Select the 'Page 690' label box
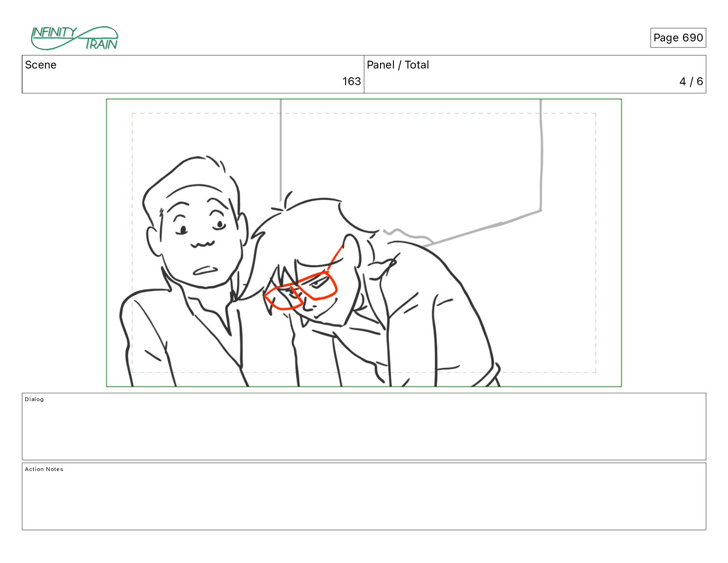The image size is (728, 563). point(678,38)
